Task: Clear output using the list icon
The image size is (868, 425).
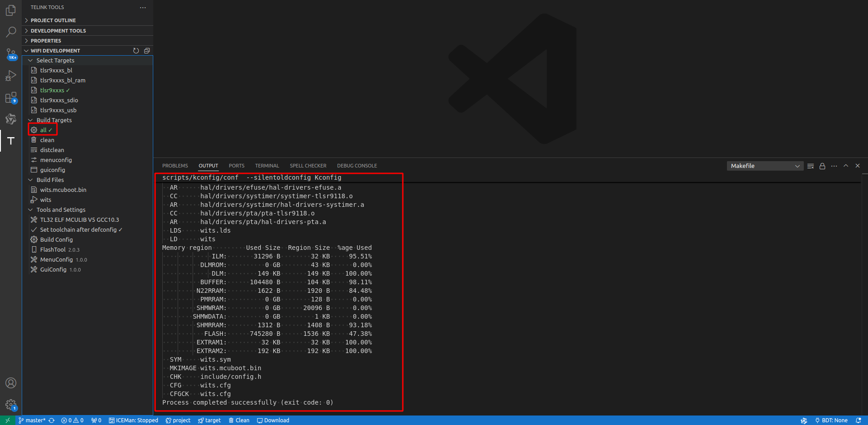Action: click(x=811, y=166)
